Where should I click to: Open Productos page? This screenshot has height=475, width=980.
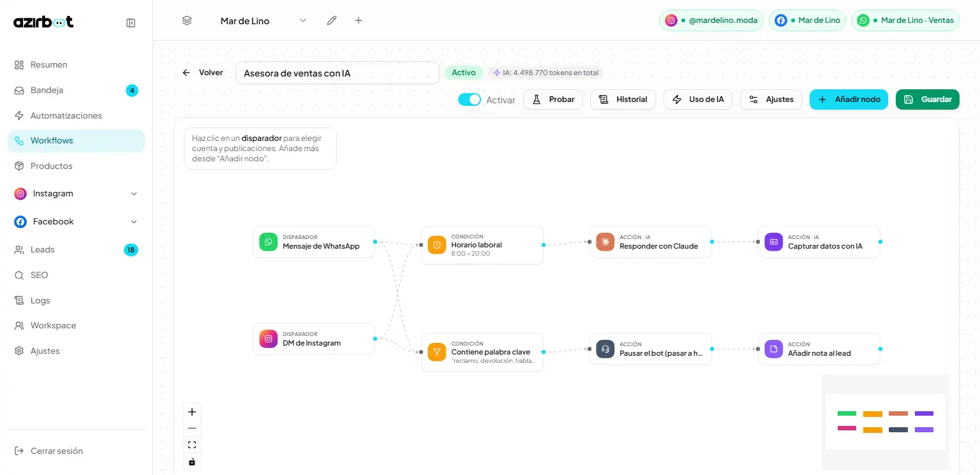click(77, 166)
